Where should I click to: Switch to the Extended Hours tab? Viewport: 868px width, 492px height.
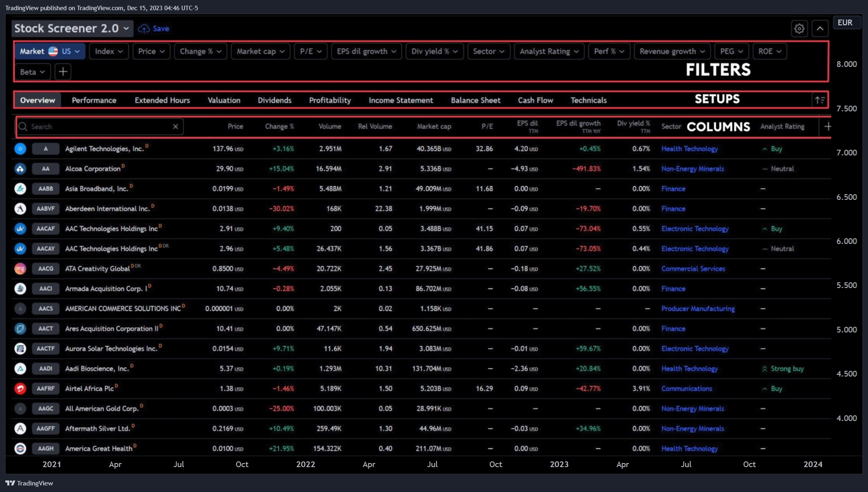pos(162,100)
